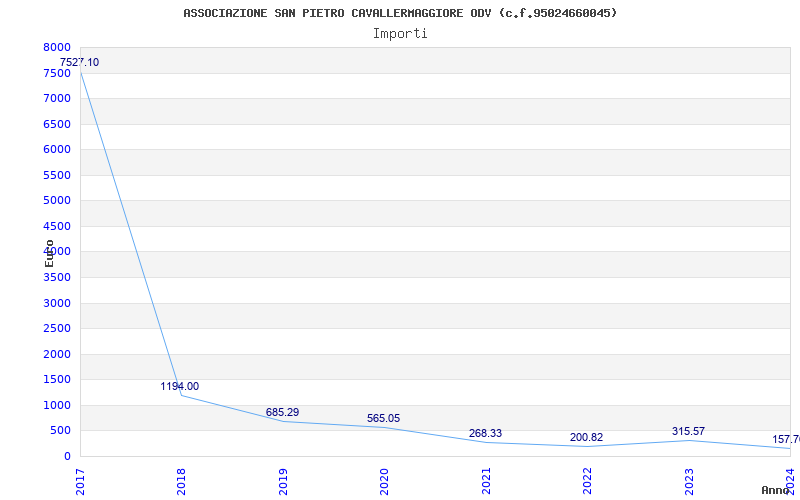Click the 2020 x-axis label

coord(384,481)
